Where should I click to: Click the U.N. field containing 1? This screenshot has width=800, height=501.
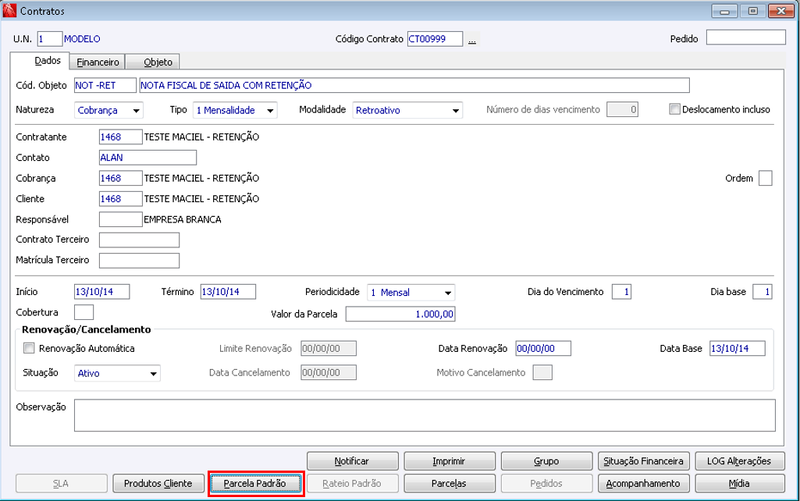pyautogui.click(x=49, y=39)
